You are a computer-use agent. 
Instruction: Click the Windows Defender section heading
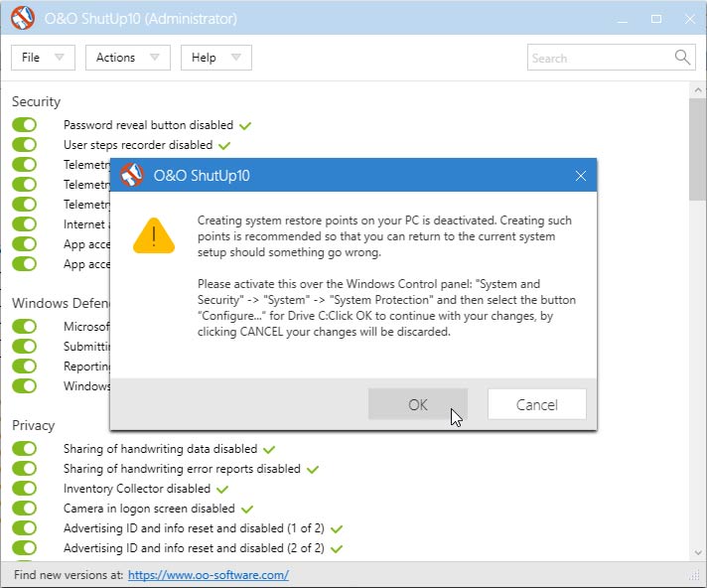[x=61, y=303]
